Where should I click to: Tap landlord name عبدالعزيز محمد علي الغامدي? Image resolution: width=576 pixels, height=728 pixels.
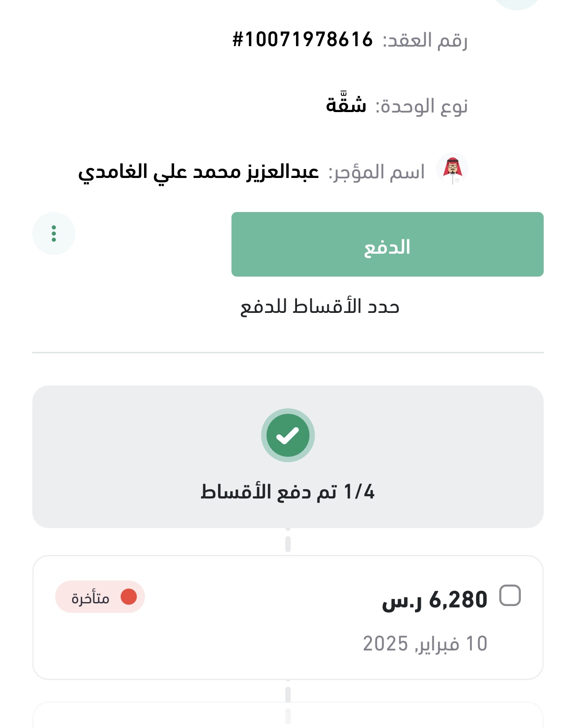198,172
